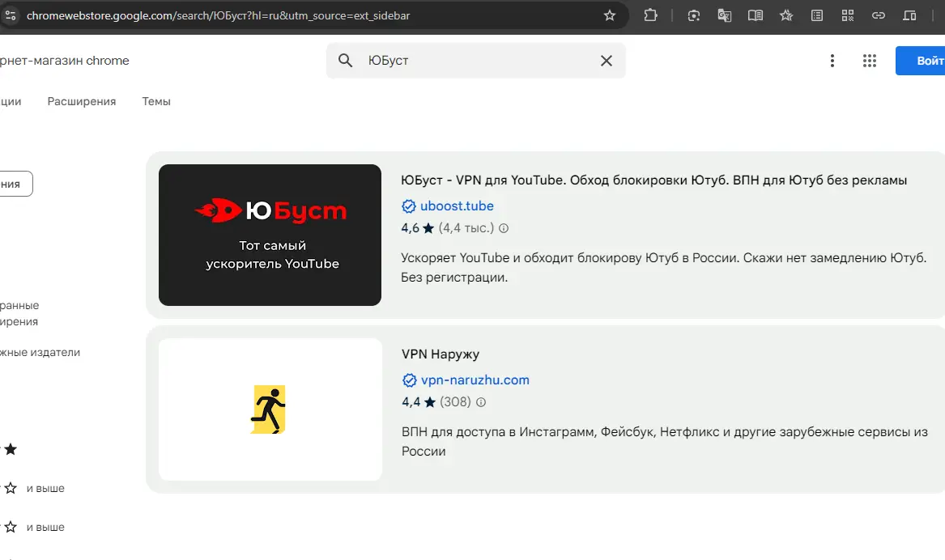This screenshot has height=560, width=945.
Task: Open reading mode book icon
Action: 756,15
